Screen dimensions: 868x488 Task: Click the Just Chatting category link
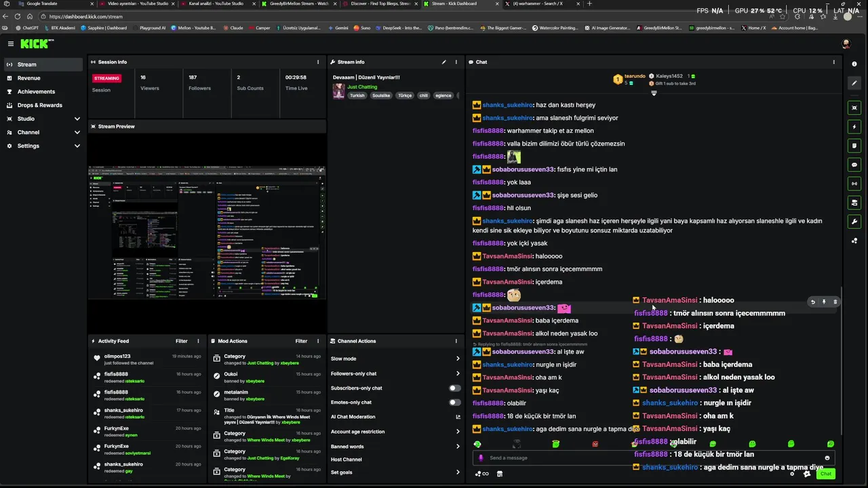point(362,87)
